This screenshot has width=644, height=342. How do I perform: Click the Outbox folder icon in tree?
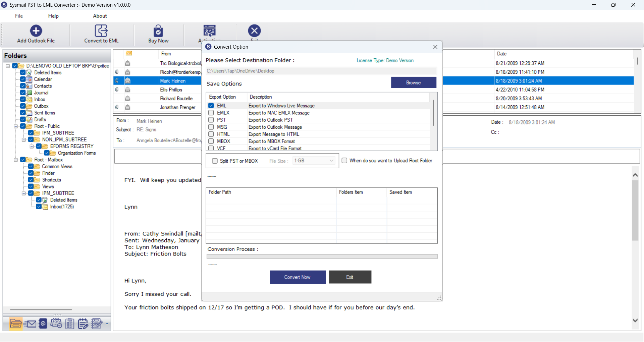point(29,106)
